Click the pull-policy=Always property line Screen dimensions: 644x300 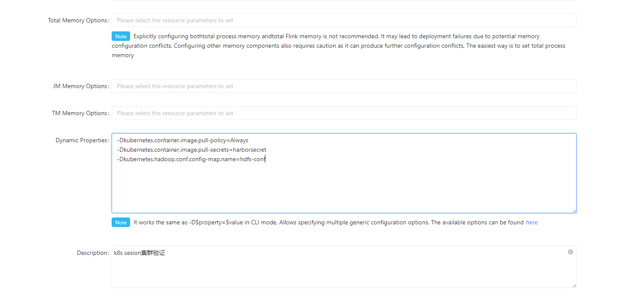182,140
